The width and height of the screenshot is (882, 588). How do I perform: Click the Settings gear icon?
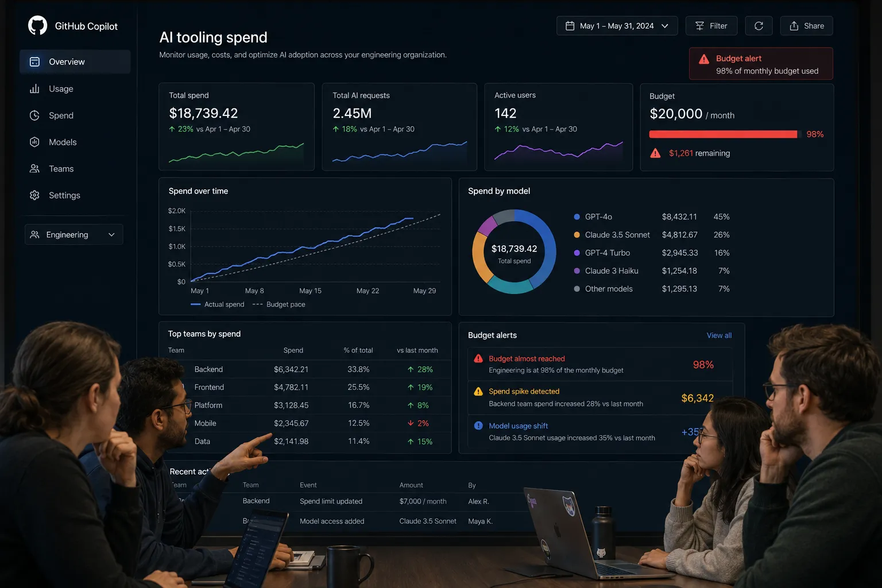[x=34, y=195]
